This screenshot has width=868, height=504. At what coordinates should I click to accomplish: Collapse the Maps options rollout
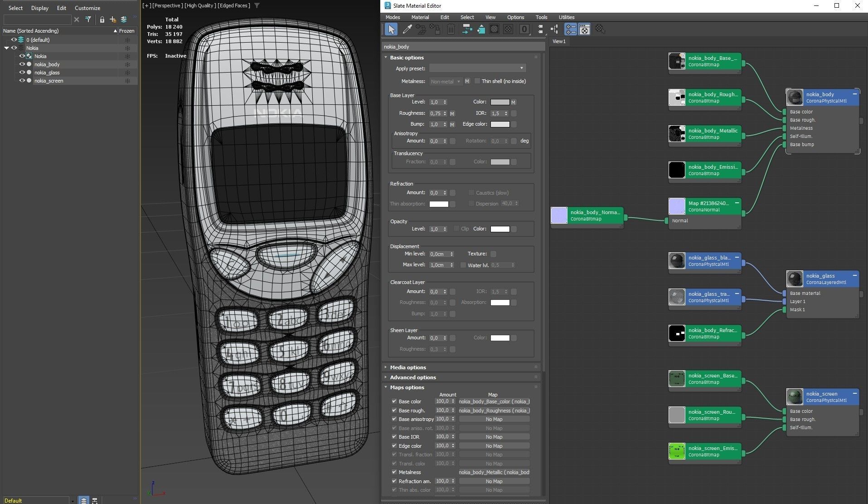pyautogui.click(x=386, y=387)
